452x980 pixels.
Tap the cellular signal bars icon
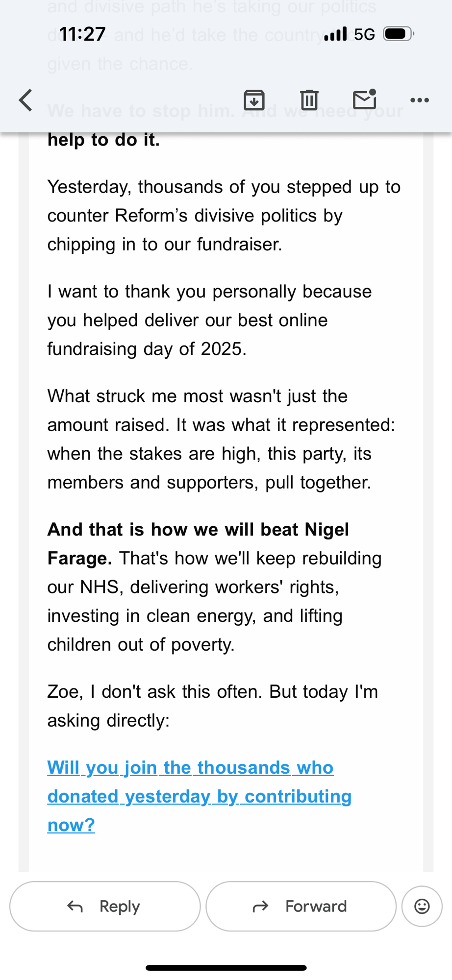[x=335, y=34]
